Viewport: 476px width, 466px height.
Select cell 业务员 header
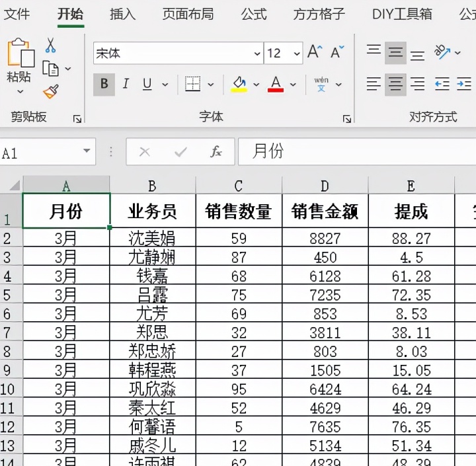tap(153, 211)
